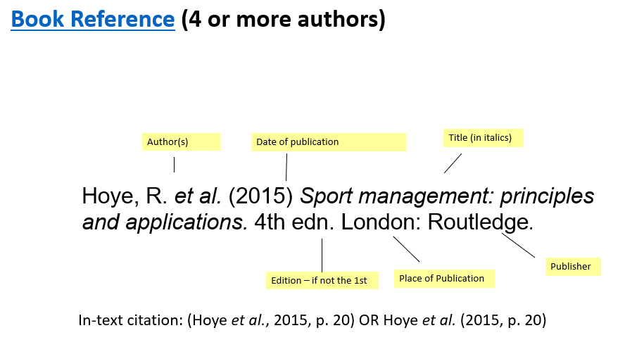
Task: Click the connector line under Author(s) label
Action: click(x=174, y=165)
